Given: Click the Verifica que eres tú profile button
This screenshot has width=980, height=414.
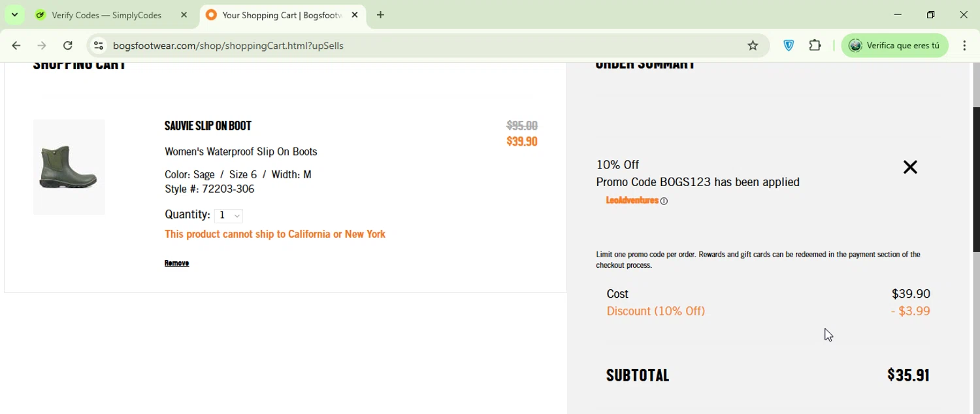Looking at the screenshot, I should [x=894, y=46].
